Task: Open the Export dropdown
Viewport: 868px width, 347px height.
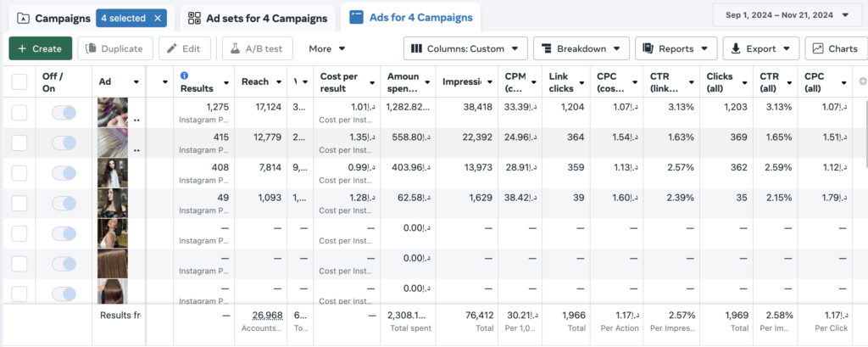Action: point(760,48)
